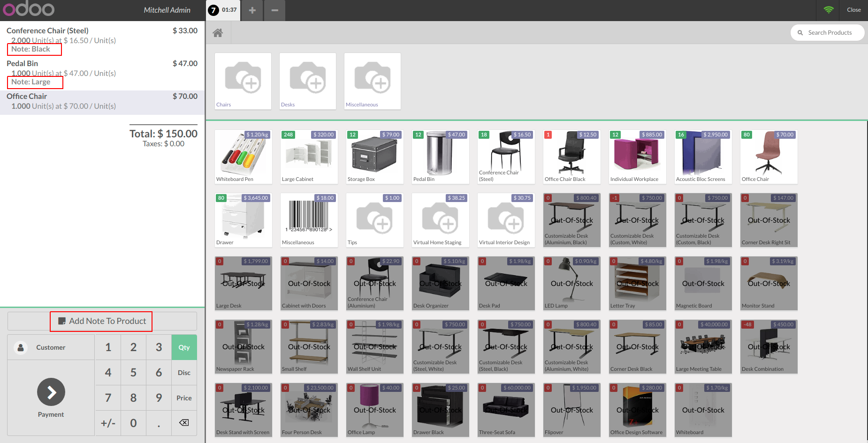
Task: Check the wifi connection status icon
Action: click(829, 9)
